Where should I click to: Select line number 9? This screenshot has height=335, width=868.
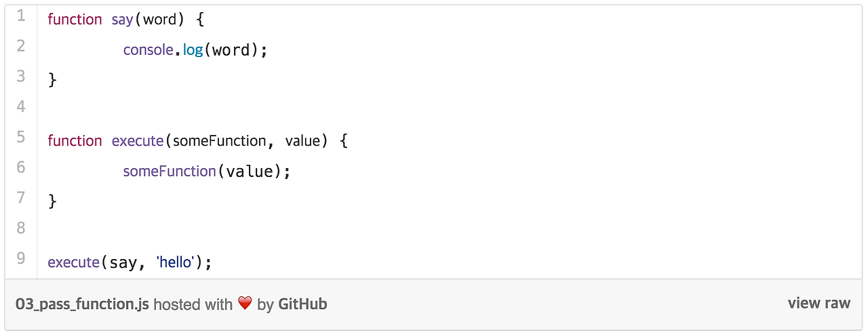pos(21,258)
